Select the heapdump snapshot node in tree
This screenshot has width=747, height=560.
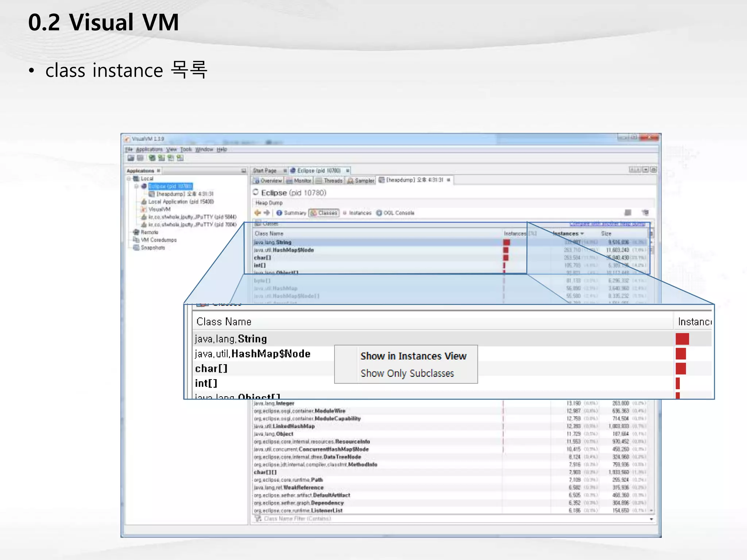181,194
